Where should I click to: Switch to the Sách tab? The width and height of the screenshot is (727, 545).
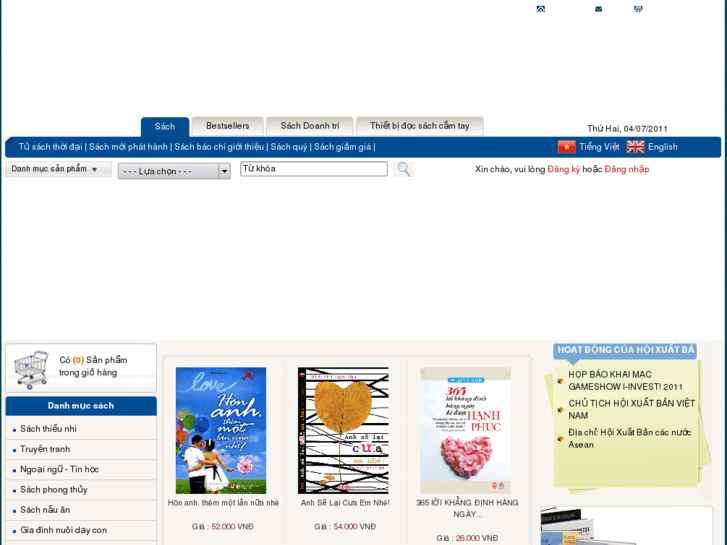point(165,127)
